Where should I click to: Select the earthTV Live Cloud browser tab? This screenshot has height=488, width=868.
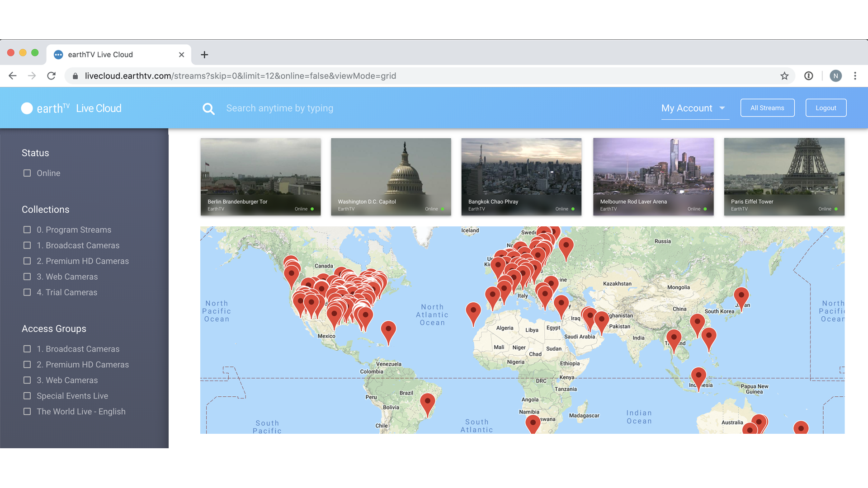(118, 55)
